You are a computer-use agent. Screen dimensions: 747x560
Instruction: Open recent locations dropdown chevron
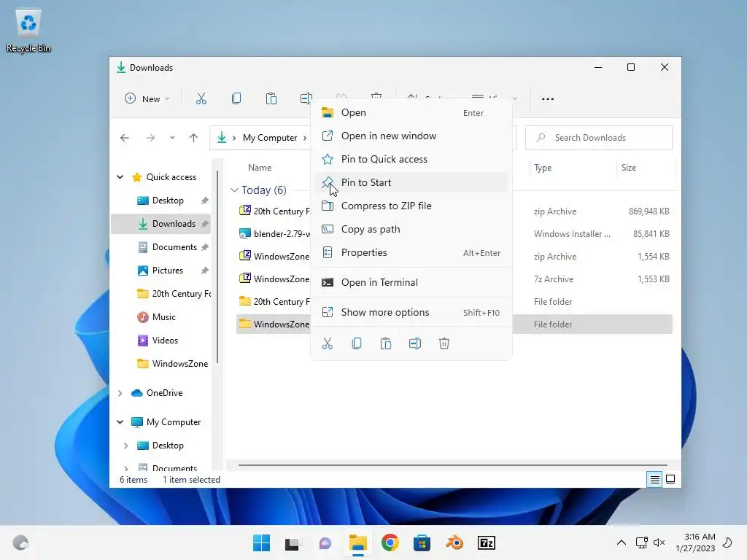(172, 138)
